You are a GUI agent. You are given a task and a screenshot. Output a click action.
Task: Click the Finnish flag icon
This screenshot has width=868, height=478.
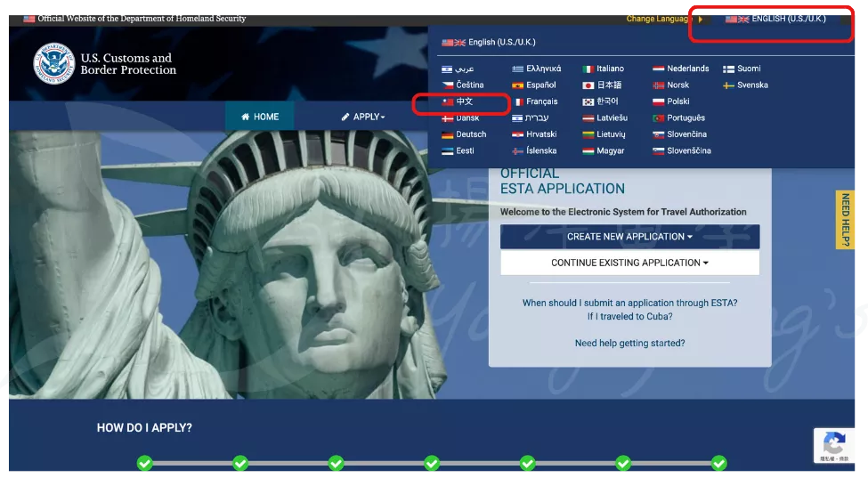point(728,69)
